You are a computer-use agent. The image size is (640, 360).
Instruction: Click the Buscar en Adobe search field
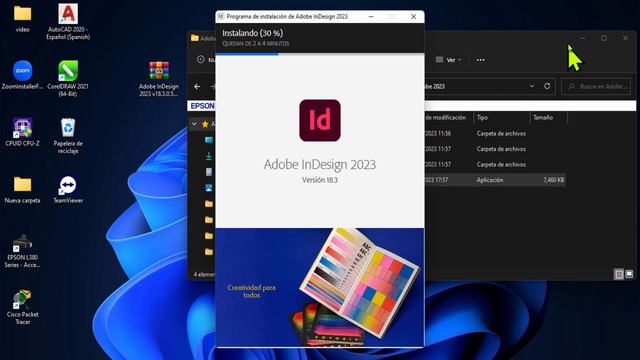coord(596,87)
